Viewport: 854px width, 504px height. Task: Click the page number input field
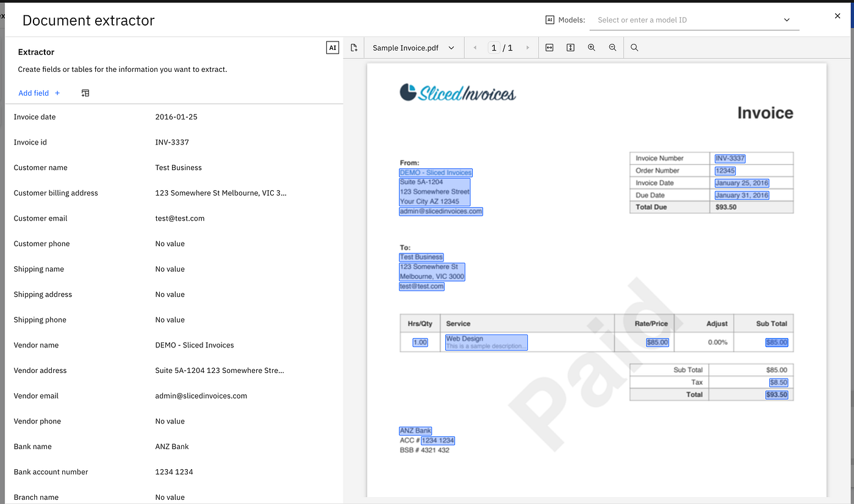(x=494, y=48)
